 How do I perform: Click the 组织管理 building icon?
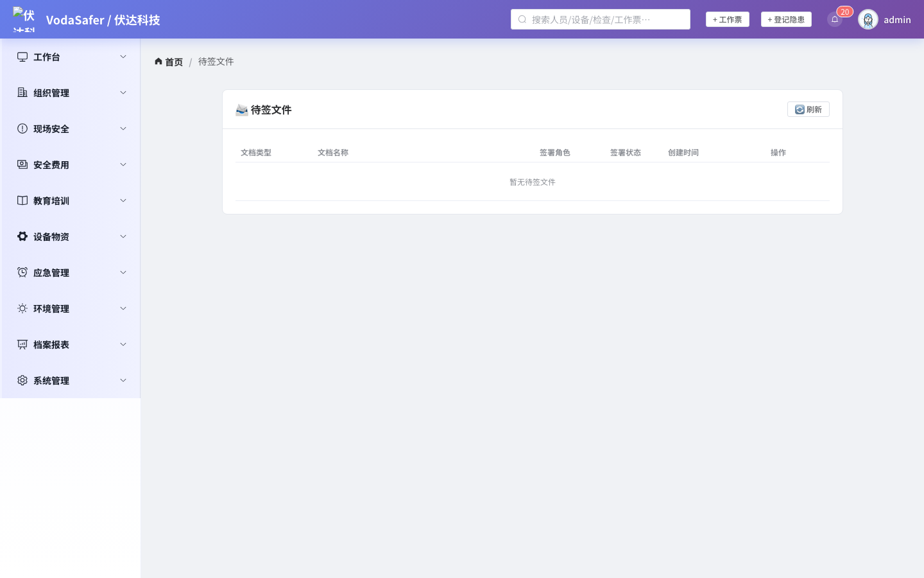[22, 92]
